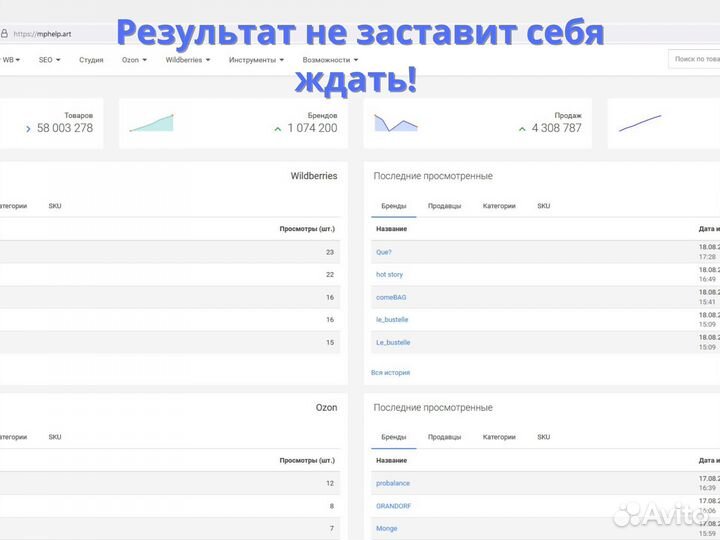Viewport: 720px width, 540px height.
Task: Click the views value 15 in Wildberries table
Action: (330, 343)
